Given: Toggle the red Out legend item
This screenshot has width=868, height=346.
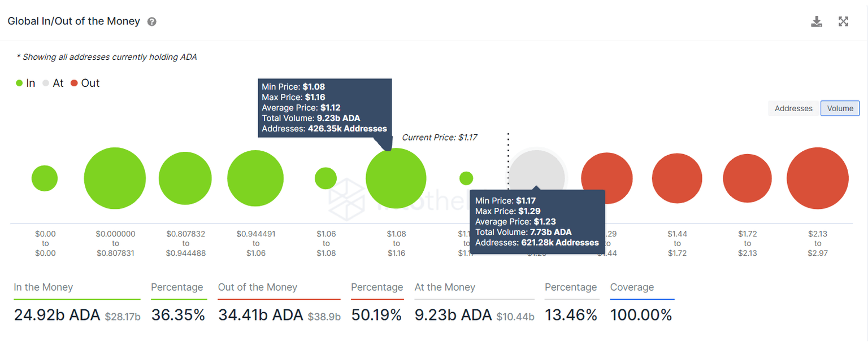Looking at the screenshot, I should coord(85,83).
